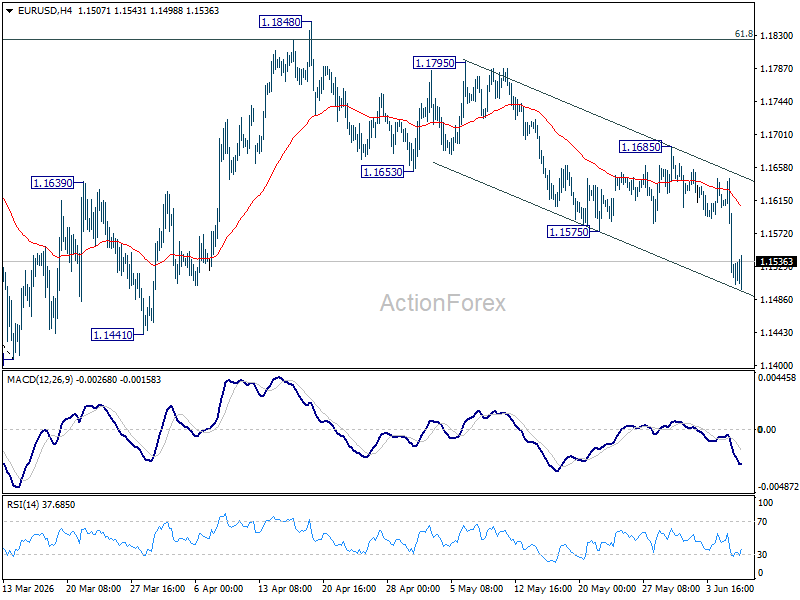Click the 1.15750 low price label
Image resolution: width=800 pixels, height=600 pixels.
click(568, 232)
